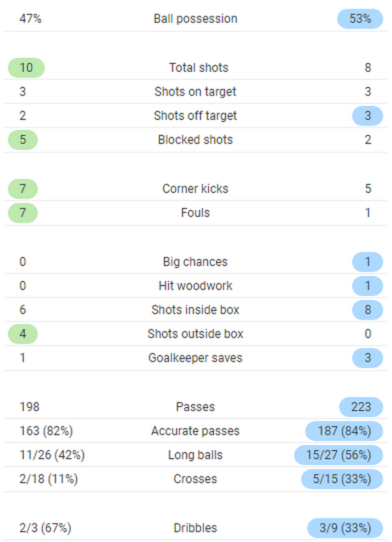Select the highlighted 53% possession badge

[x=360, y=19]
